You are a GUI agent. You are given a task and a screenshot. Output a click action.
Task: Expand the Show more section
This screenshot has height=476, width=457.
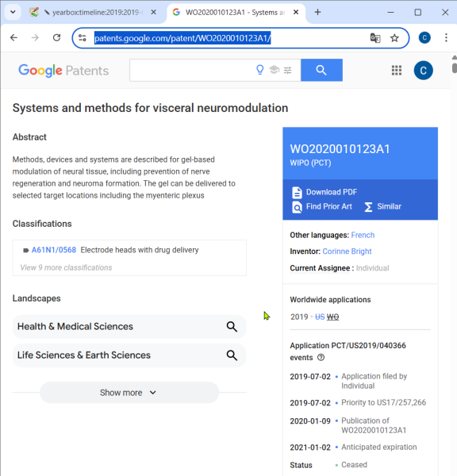click(129, 393)
